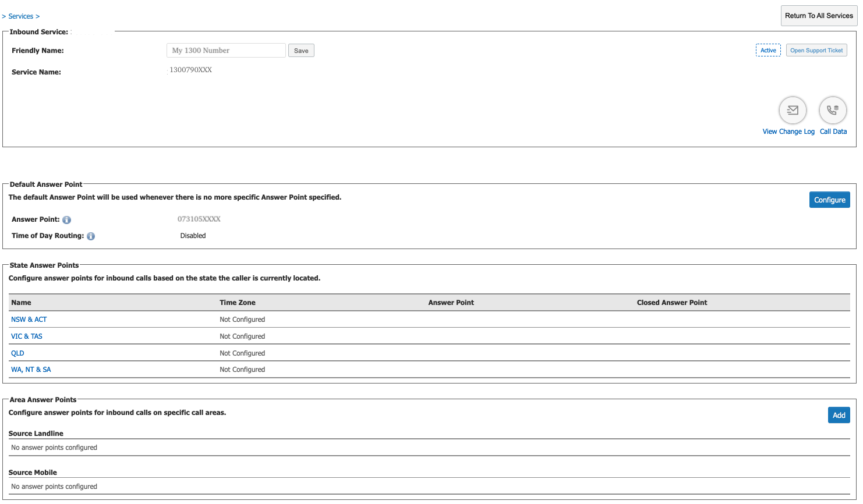Screen dimensions: 863x504
Task: Open the NSW & ACT state answer point
Action: coord(29,320)
